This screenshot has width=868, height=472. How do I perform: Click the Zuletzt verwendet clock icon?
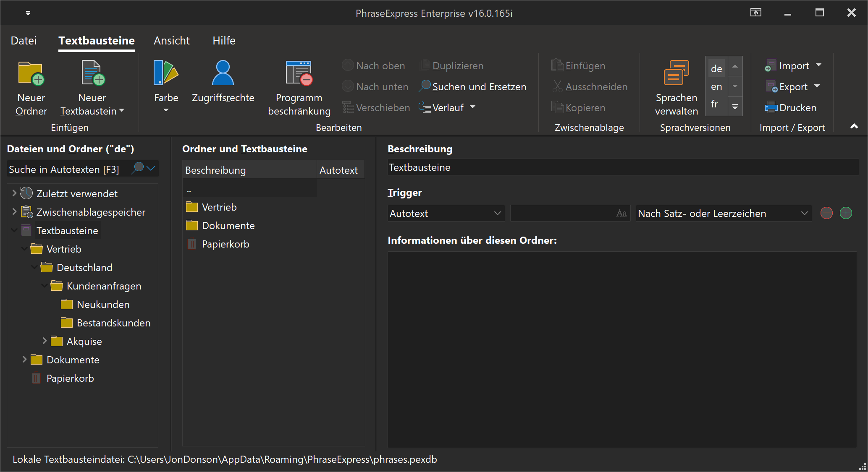click(26, 193)
